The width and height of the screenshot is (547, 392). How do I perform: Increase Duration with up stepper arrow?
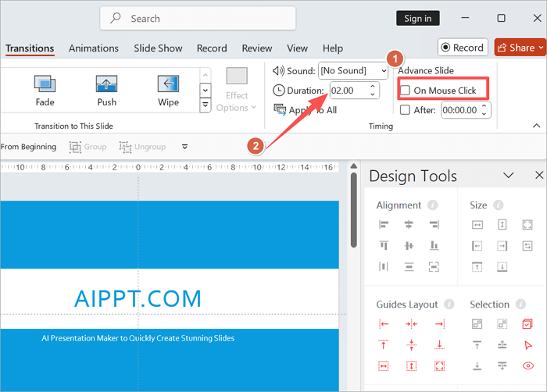tap(373, 86)
